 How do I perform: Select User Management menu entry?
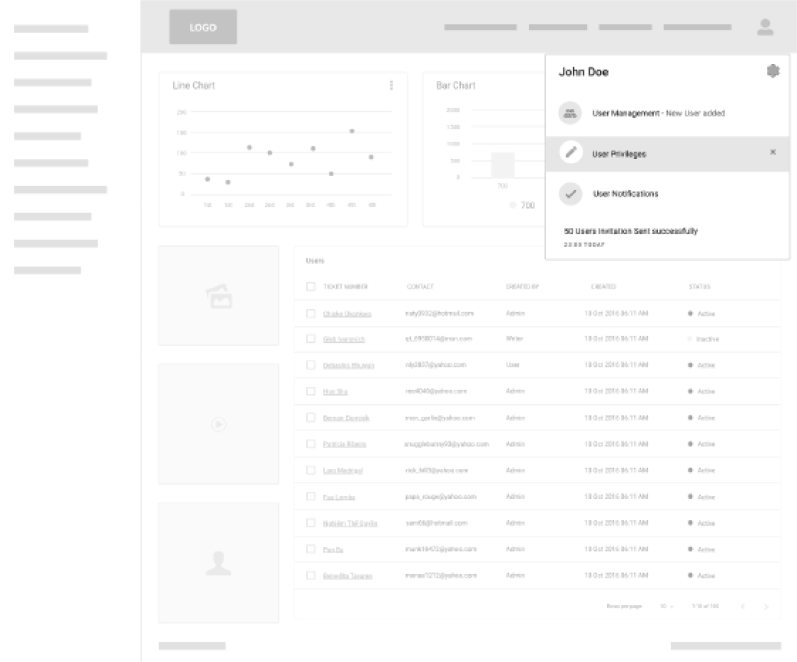(658, 113)
